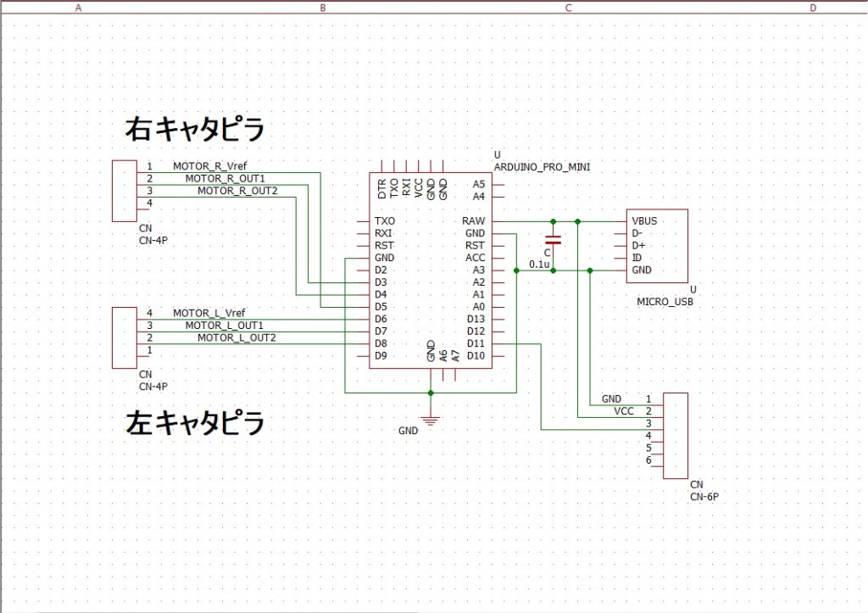Screen dimensions: 868x613
Task: Select the MOTOR_R_OUT1 net label
Action: tap(225, 178)
